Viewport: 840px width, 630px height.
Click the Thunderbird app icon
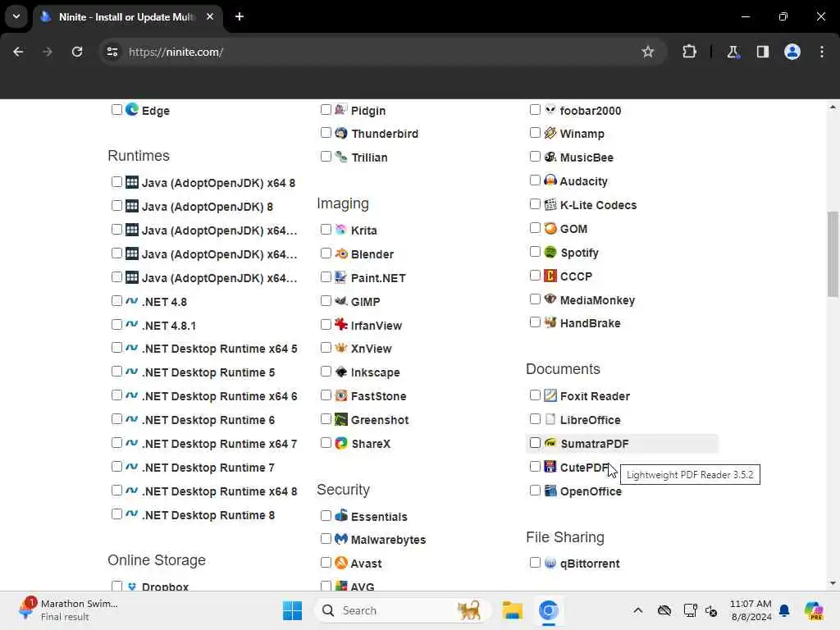coord(341,133)
